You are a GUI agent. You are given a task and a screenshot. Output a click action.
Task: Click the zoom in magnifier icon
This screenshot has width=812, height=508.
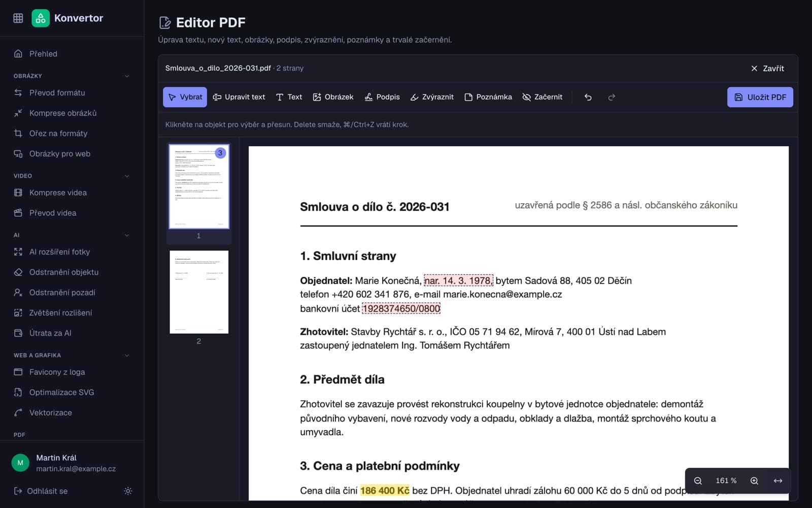point(754,481)
